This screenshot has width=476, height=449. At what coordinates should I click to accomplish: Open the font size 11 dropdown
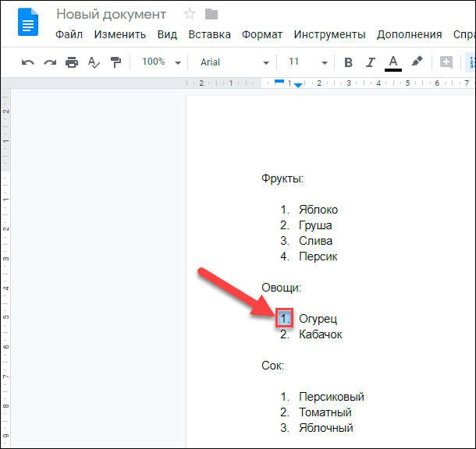tap(306, 62)
